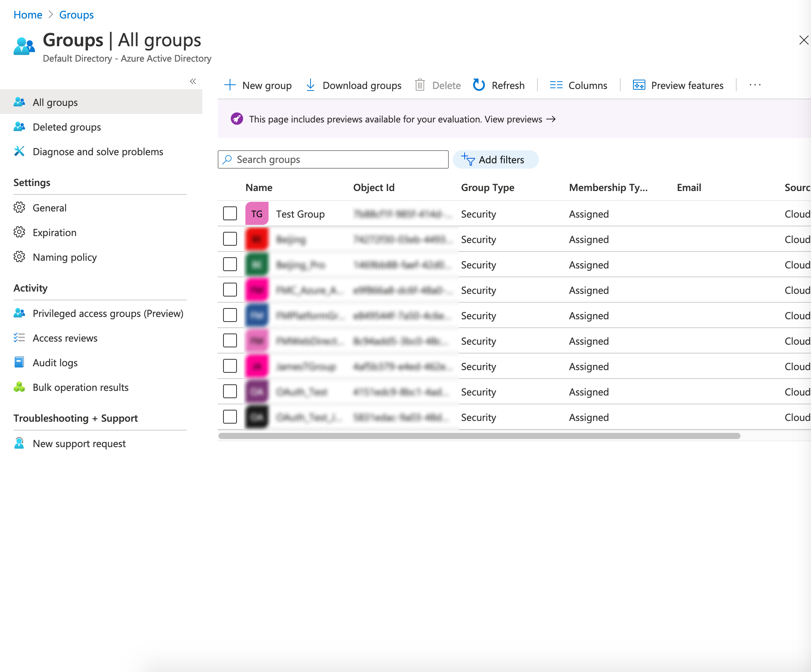Screen dimensions: 811x672
Task: Select the Download groups icon
Action: pos(311,85)
